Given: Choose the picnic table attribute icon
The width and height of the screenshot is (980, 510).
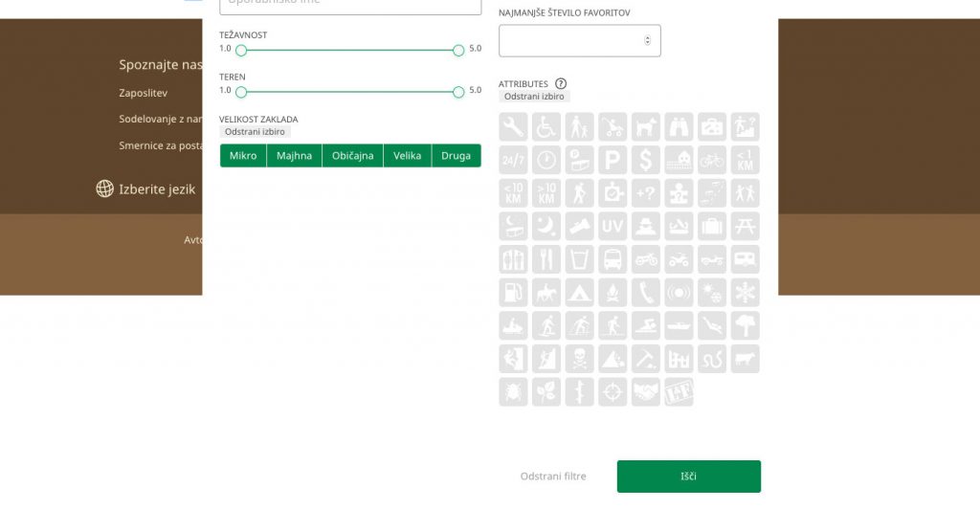Looking at the screenshot, I should click(745, 226).
